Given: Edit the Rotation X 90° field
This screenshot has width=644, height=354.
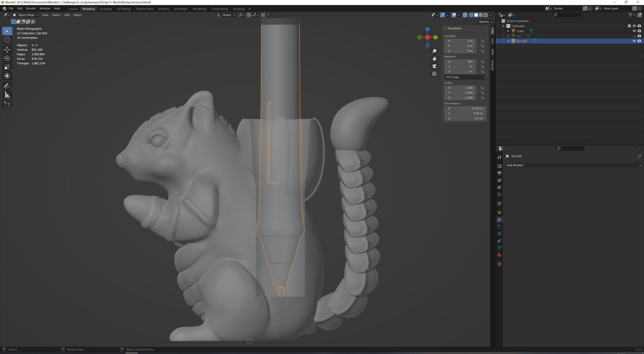Looking at the screenshot, I should click(x=460, y=62).
